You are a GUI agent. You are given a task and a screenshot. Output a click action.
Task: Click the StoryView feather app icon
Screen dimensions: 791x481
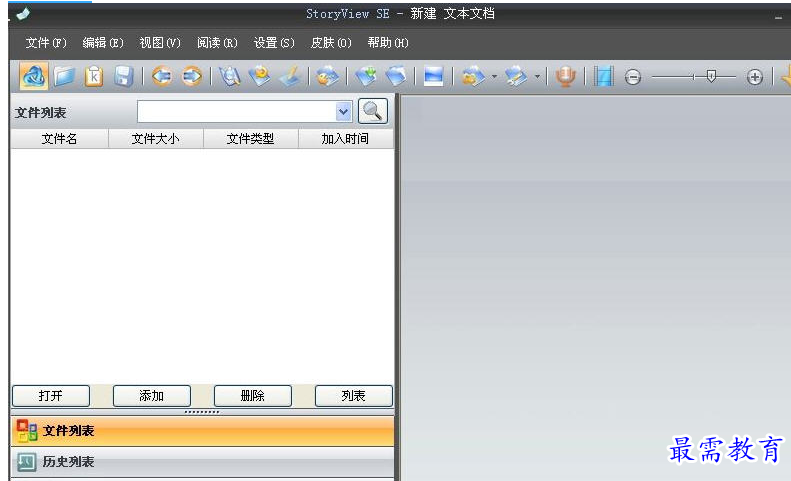23,14
